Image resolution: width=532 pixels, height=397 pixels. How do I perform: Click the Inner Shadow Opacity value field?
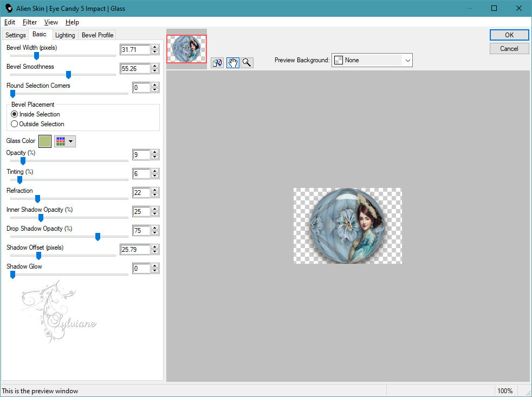pos(141,212)
